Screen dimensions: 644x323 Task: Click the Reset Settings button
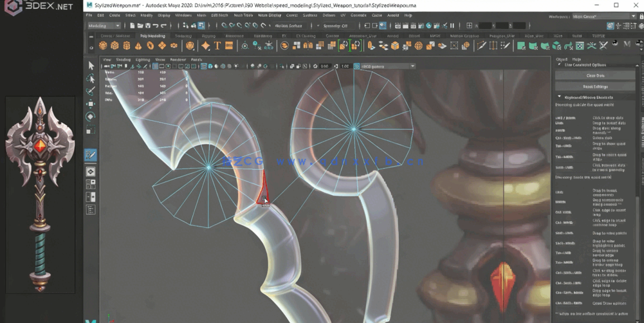click(595, 87)
